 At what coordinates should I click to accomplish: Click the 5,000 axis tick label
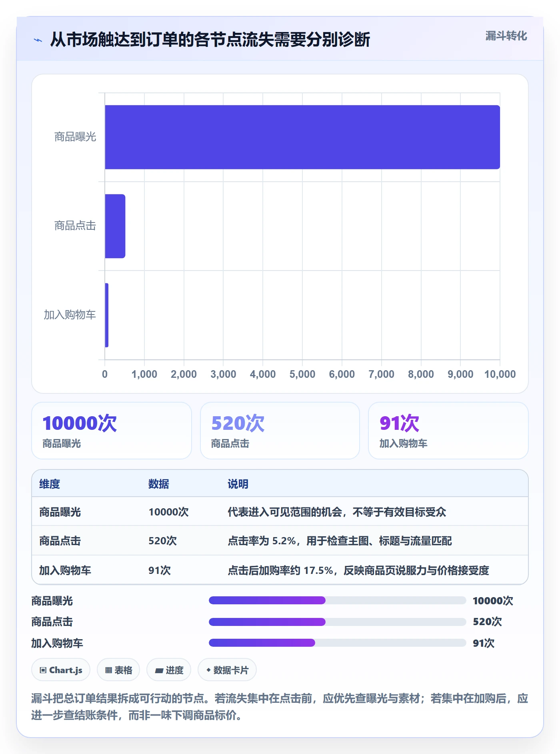pyautogui.click(x=302, y=374)
